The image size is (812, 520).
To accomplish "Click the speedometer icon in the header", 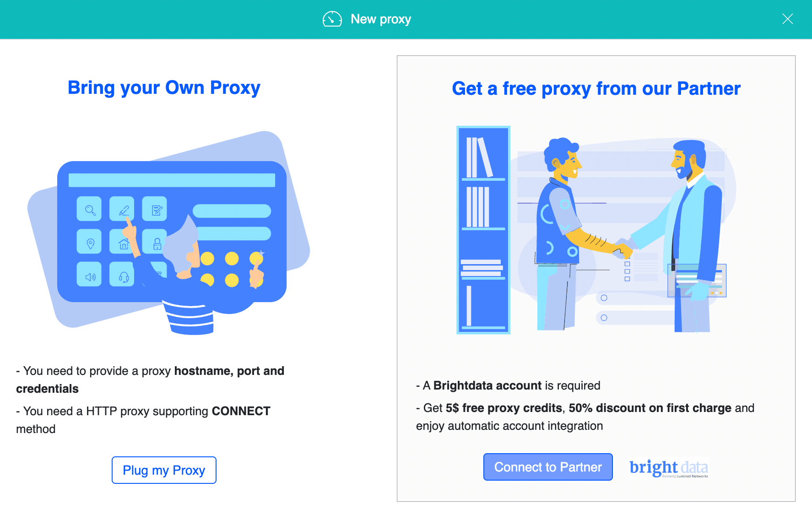I will click(x=332, y=19).
